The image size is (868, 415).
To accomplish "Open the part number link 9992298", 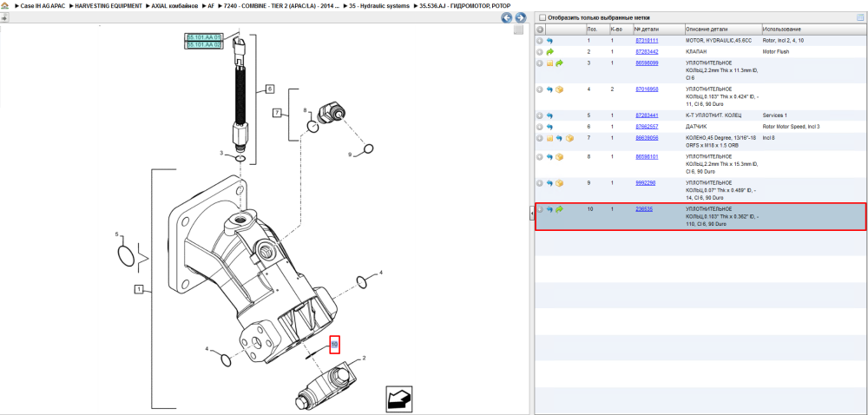I will pos(646,183).
